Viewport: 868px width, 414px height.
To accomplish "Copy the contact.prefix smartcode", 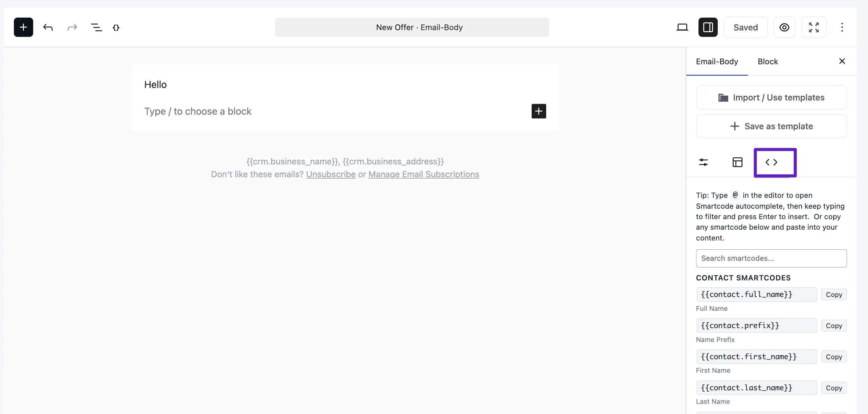I will [x=834, y=326].
